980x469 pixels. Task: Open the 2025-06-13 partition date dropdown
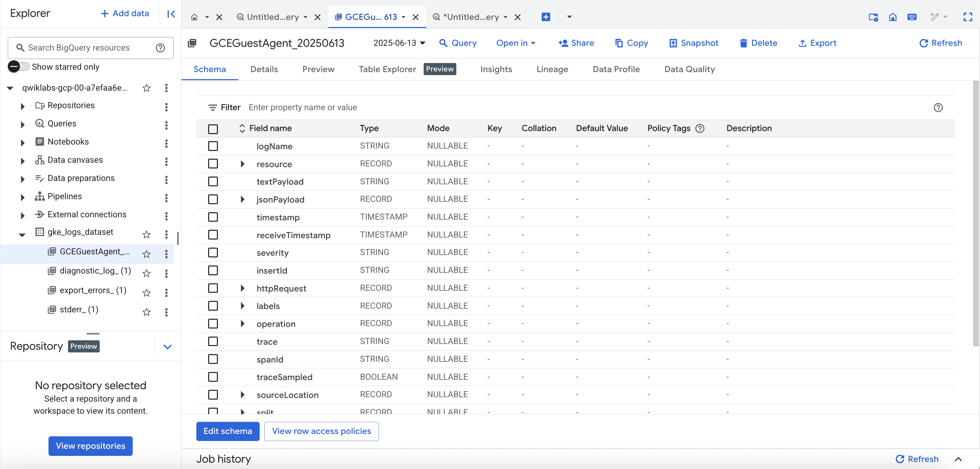[x=399, y=43]
